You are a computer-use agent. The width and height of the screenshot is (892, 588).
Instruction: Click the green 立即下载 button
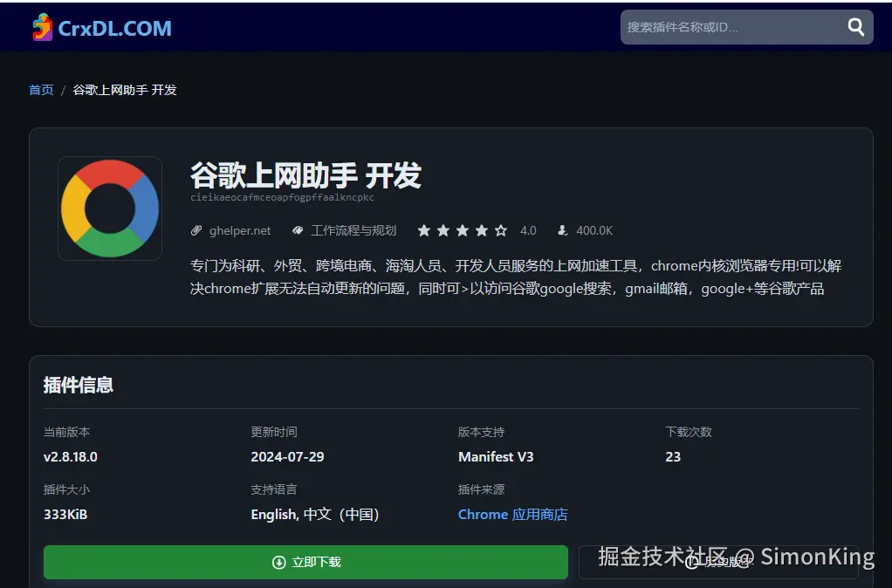pos(305,562)
